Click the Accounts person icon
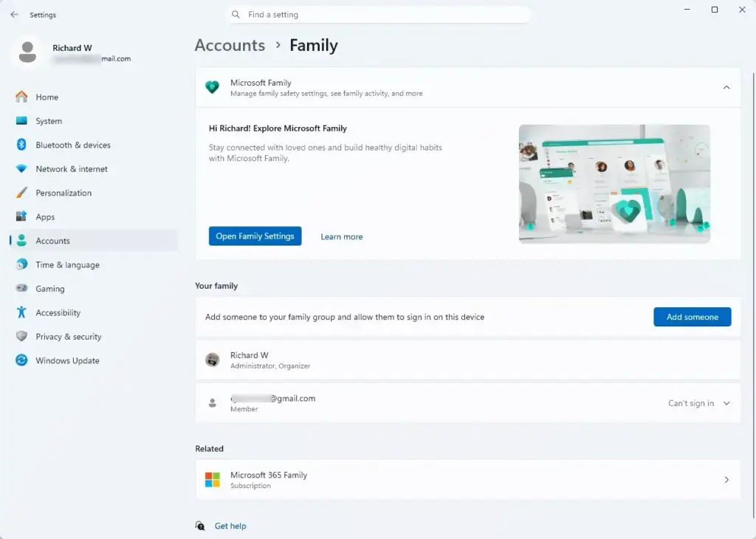The width and height of the screenshot is (756, 539). [x=21, y=241]
